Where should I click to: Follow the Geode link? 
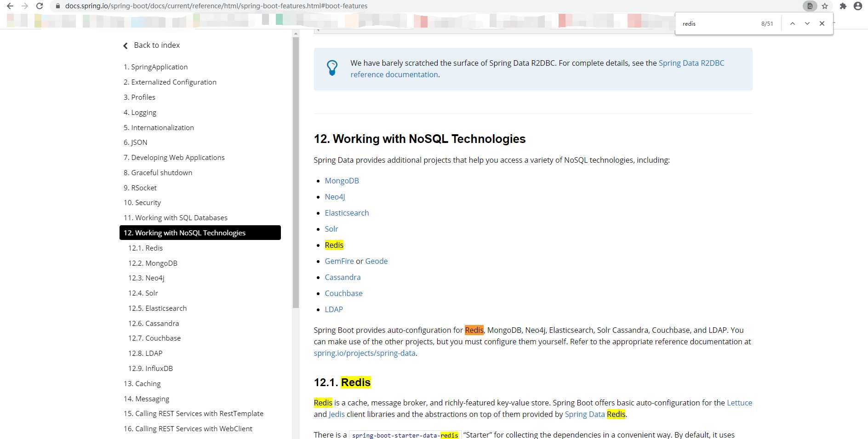coord(376,262)
